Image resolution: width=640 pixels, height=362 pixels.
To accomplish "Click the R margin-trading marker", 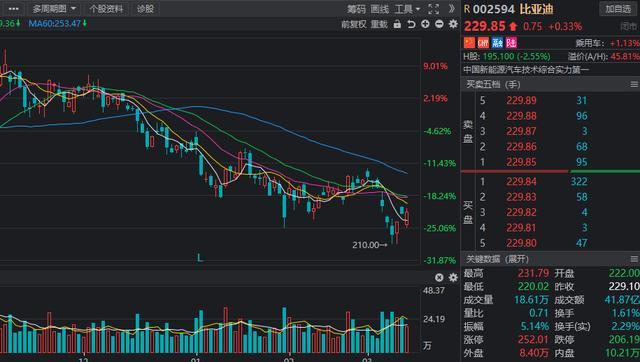I will point(467,9).
